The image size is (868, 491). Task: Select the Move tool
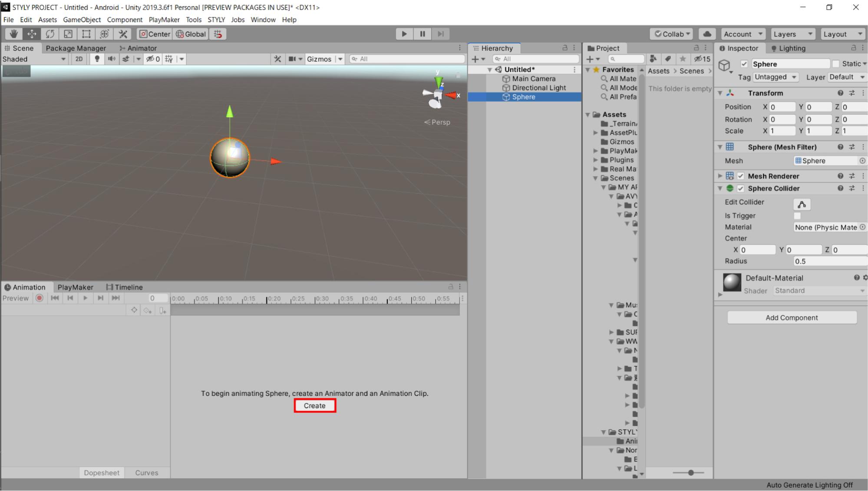[32, 34]
